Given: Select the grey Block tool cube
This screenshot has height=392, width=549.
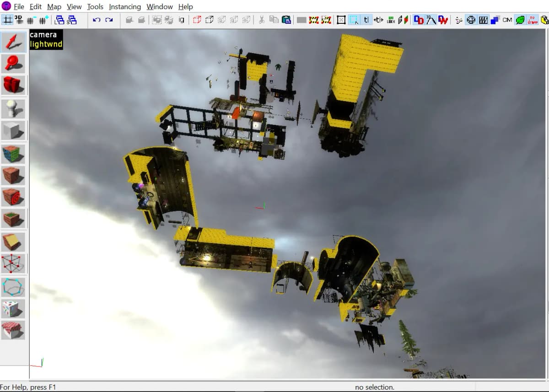Looking at the screenshot, I should [13, 130].
